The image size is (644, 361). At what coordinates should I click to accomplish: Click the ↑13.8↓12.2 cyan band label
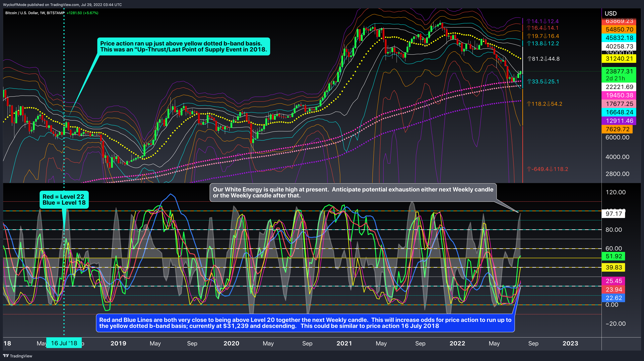click(543, 43)
